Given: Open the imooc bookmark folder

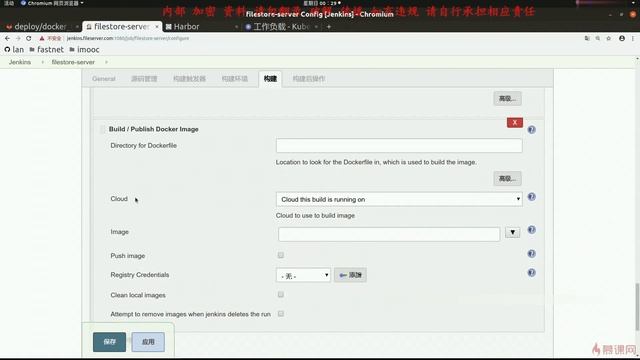Looking at the screenshot, I should (84, 49).
